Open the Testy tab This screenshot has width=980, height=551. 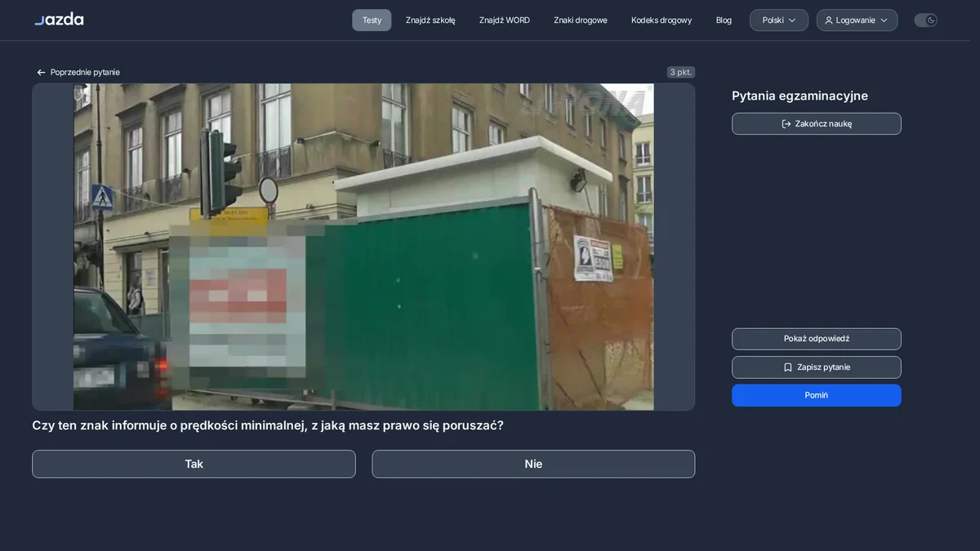(372, 20)
